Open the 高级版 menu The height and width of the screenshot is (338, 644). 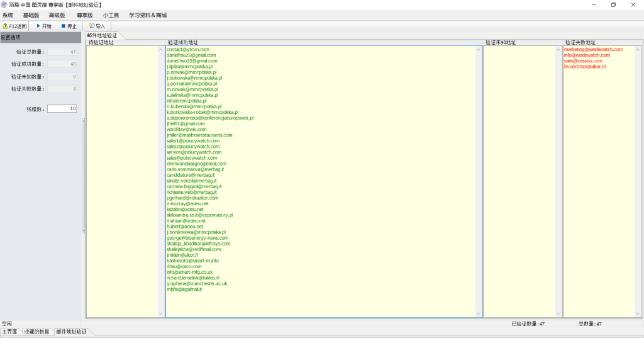57,15
